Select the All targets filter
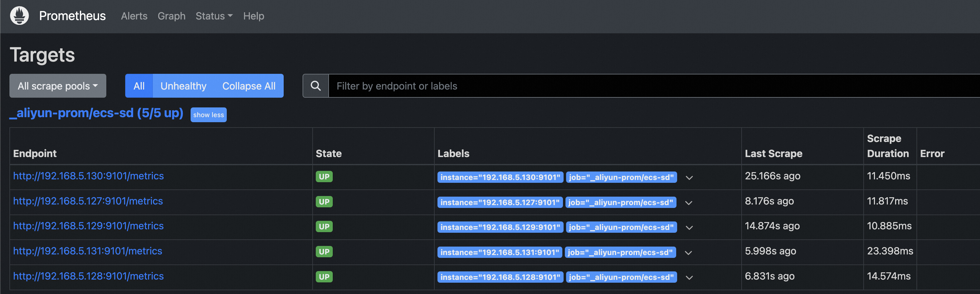 [x=139, y=86]
